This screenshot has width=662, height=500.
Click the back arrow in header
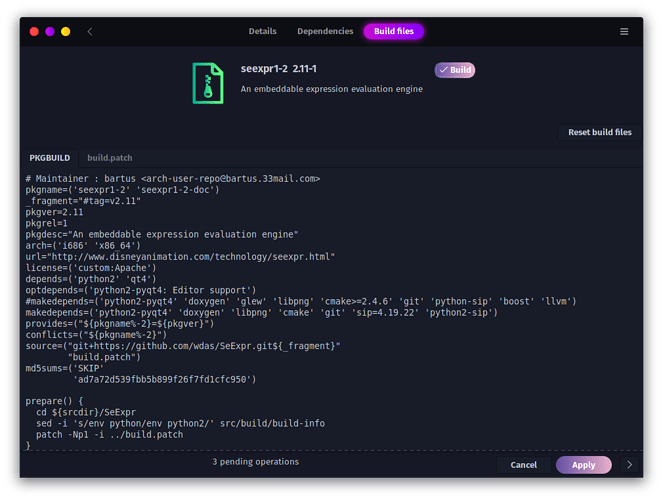click(x=90, y=31)
